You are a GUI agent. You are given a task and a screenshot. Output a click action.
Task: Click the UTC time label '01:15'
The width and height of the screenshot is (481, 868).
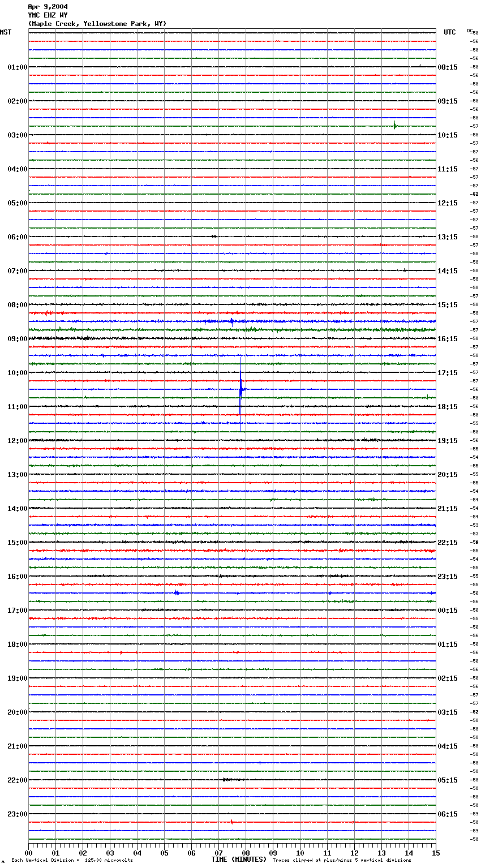click(448, 644)
